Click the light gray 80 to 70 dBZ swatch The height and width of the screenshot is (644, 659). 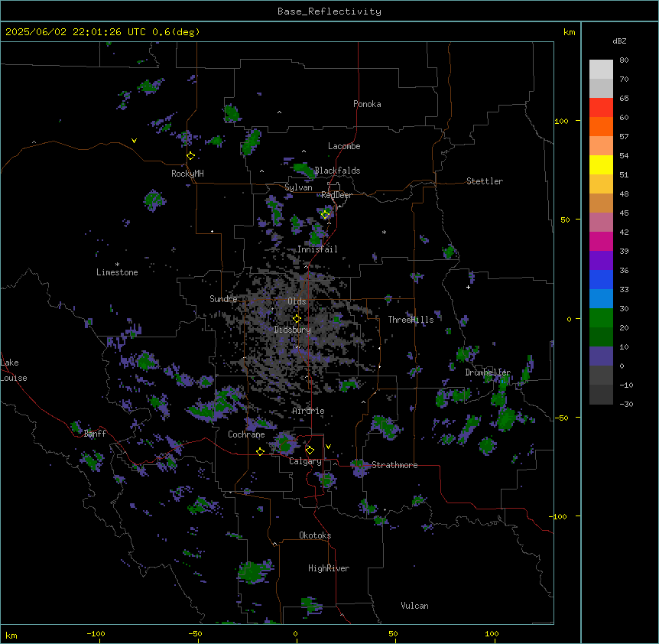tap(601, 70)
